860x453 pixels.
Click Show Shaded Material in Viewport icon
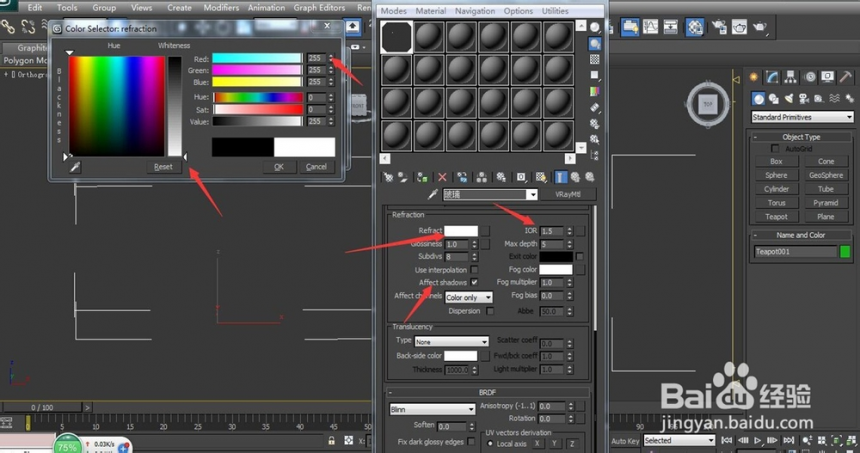tap(541, 177)
